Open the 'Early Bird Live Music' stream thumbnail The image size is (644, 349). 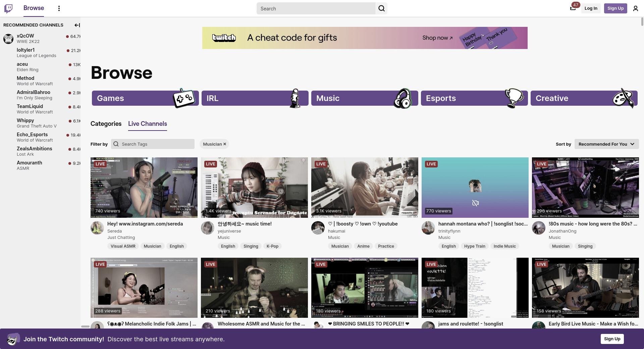click(585, 288)
